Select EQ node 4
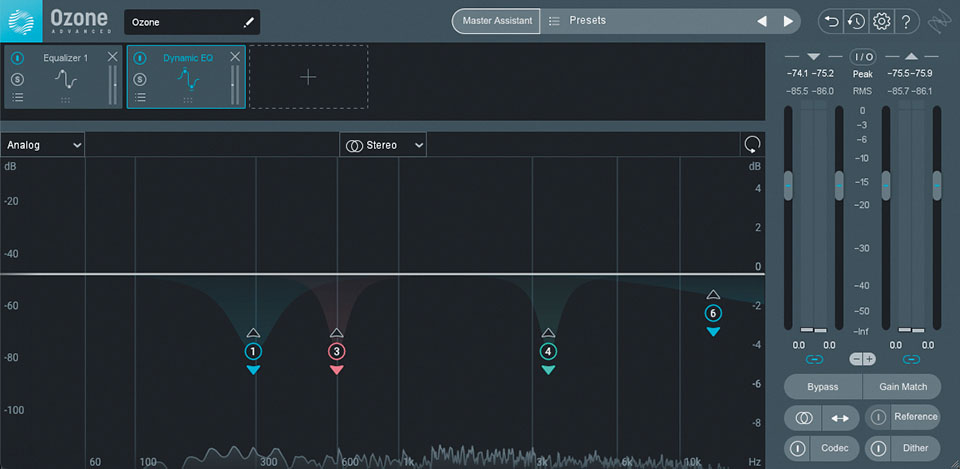This screenshot has height=469, width=960. pos(549,351)
